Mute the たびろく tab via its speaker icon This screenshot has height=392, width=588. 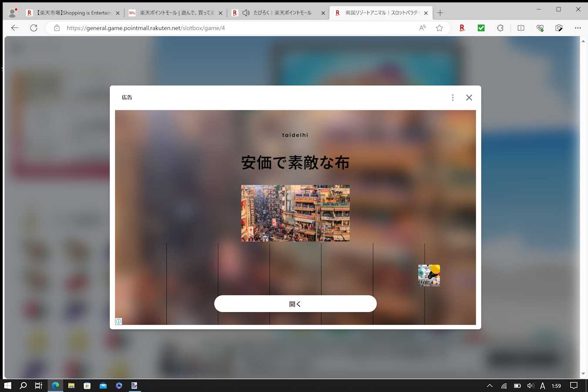[x=246, y=13]
